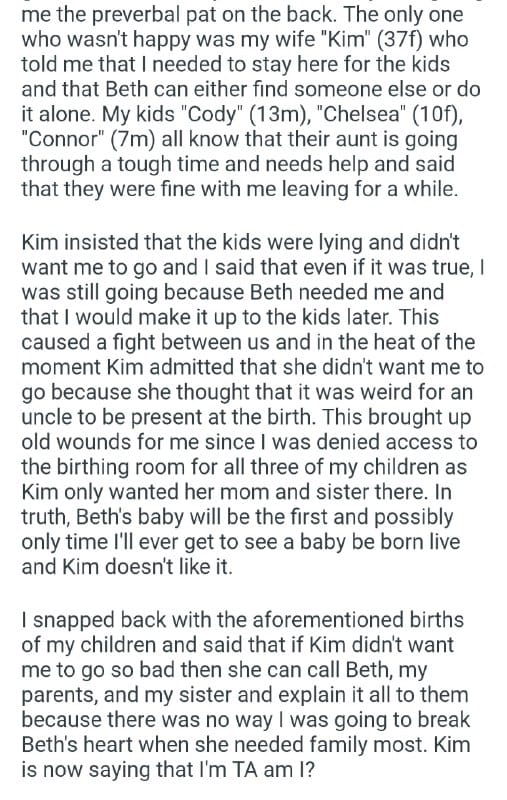
Task: Click the quoted name "Connor"
Action: (63, 139)
